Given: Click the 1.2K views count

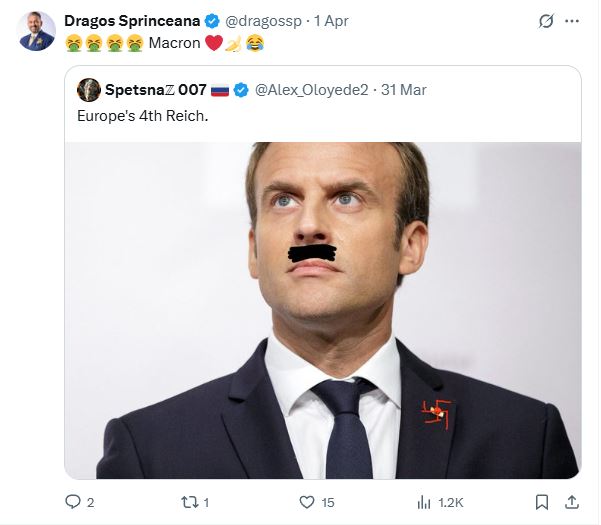Looking at the screenshot, I should point(451,502).
